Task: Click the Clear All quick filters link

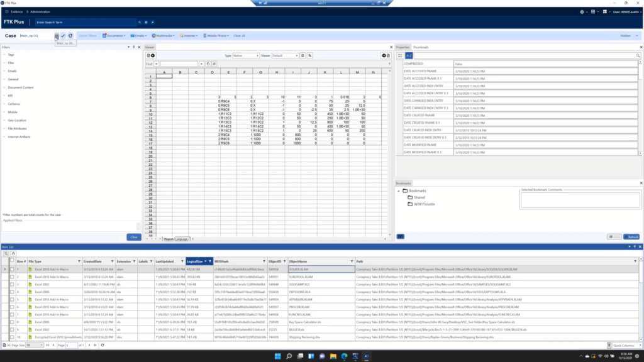Action: pos(239,36)
